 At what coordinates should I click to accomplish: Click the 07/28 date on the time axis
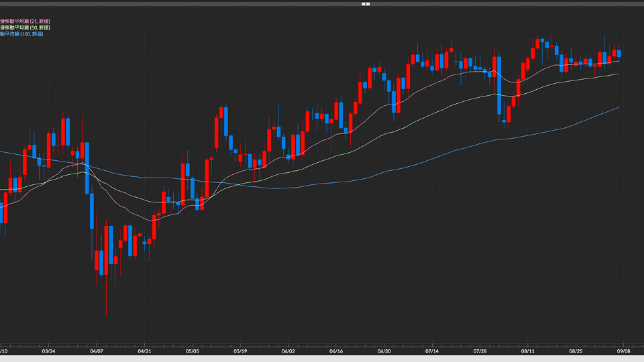480,351
